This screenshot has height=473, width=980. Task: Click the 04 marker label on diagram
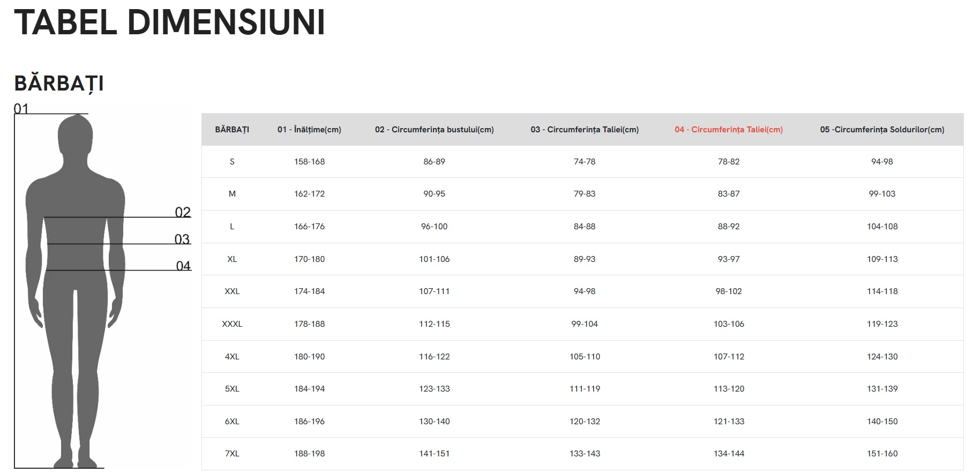coord(183,266)
